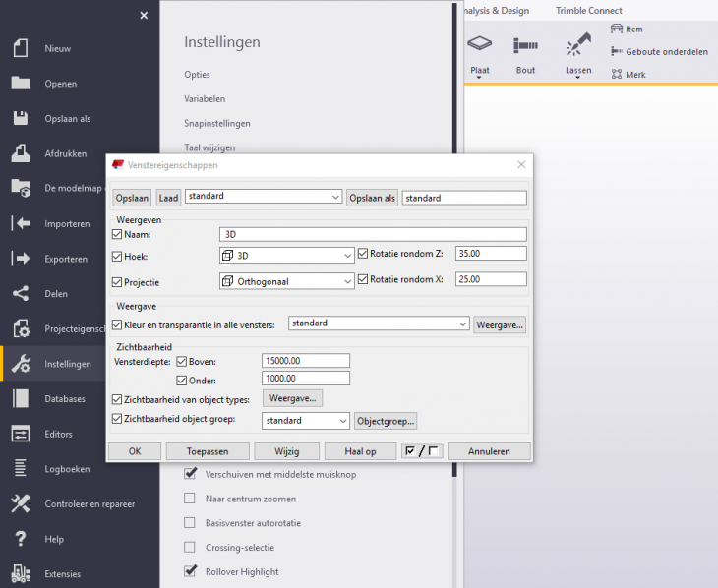
Task: Click the Objectgroep... button
Action: (388, 421)
